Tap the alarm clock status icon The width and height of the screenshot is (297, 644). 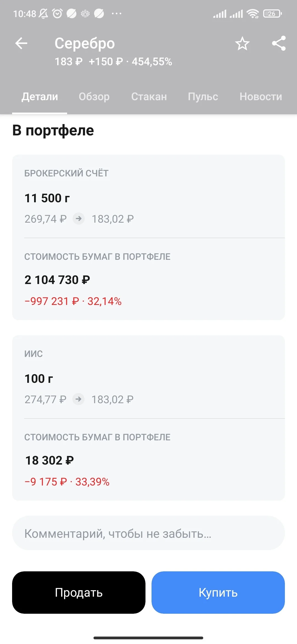[57, 13]
